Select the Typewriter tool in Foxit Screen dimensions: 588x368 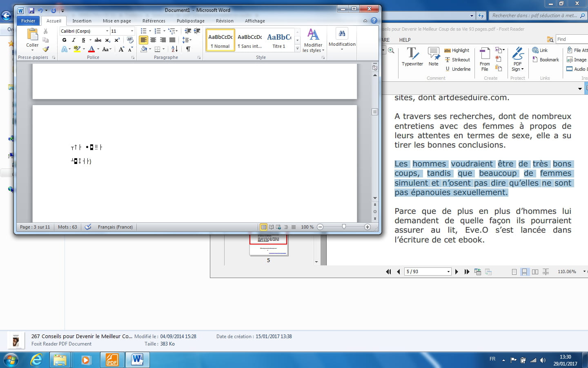[412, 56]
